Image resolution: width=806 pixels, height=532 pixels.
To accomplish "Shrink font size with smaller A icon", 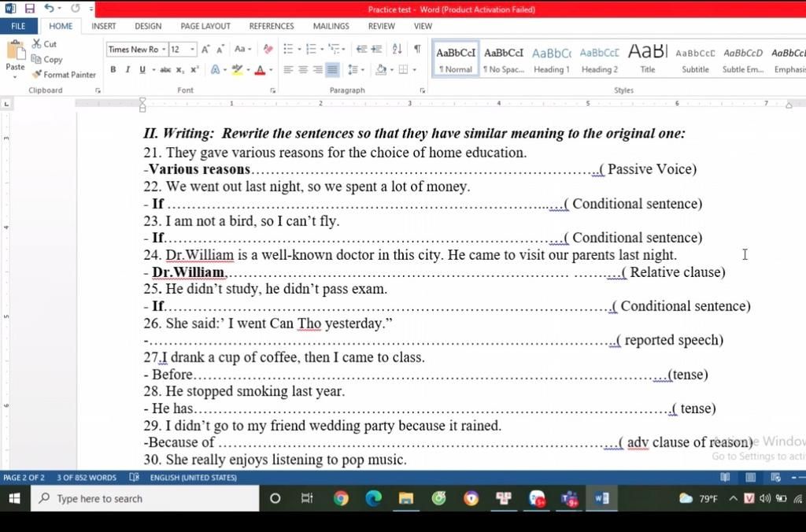I will tap(220, 50).
